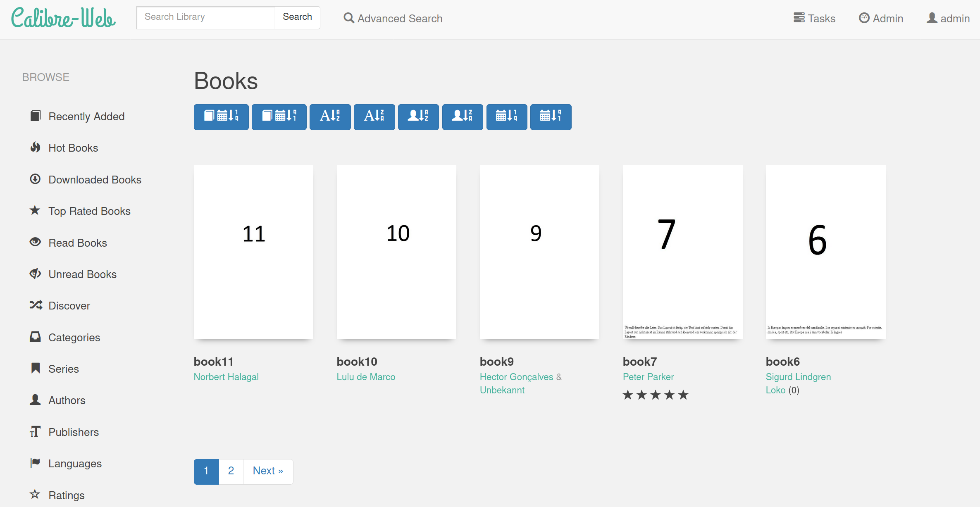Show Unread Books
The width and height of the screenshot is (980, 507).
click(x=82, y=274)
